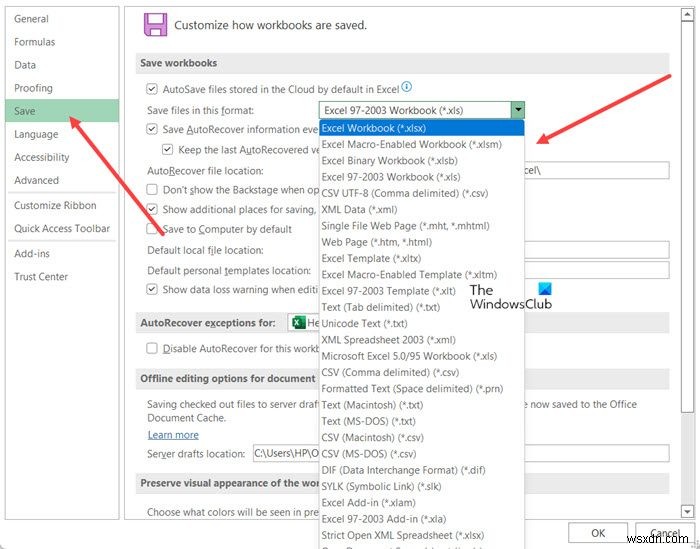This screenshot has width=700, height=549.
Task: Switch to Data options category
Action: click(62, 65)
